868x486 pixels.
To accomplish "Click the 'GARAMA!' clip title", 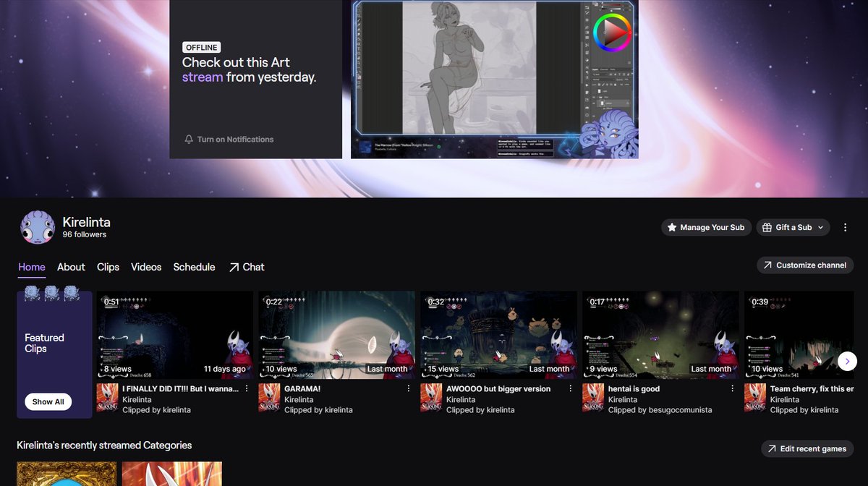I will tap(302, 389).
